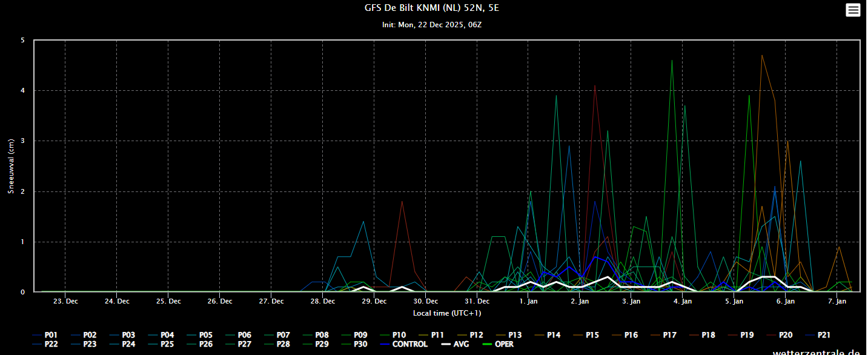Image resolution: width=868 pixels, height=355 pixels.
Task: Toggle the CONTROL run line
Action: pyautogui.click(x=404, y=344)
